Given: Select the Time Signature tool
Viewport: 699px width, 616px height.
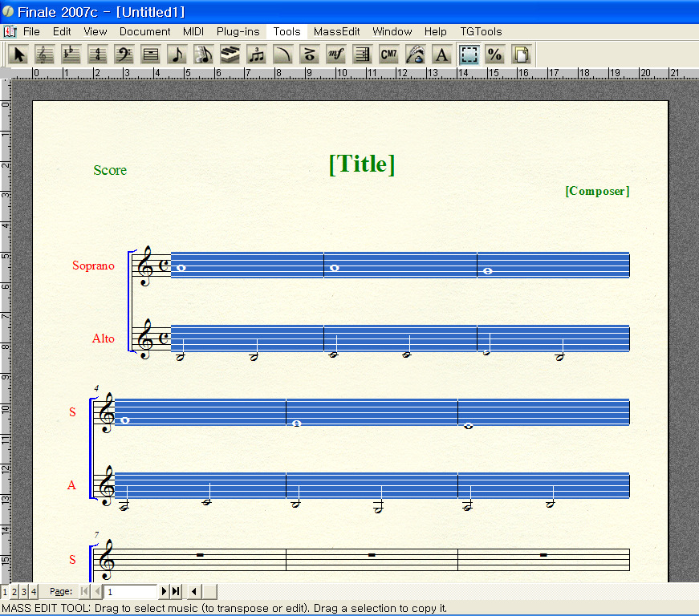Looking at the screenshot, I should click(98, 55).
